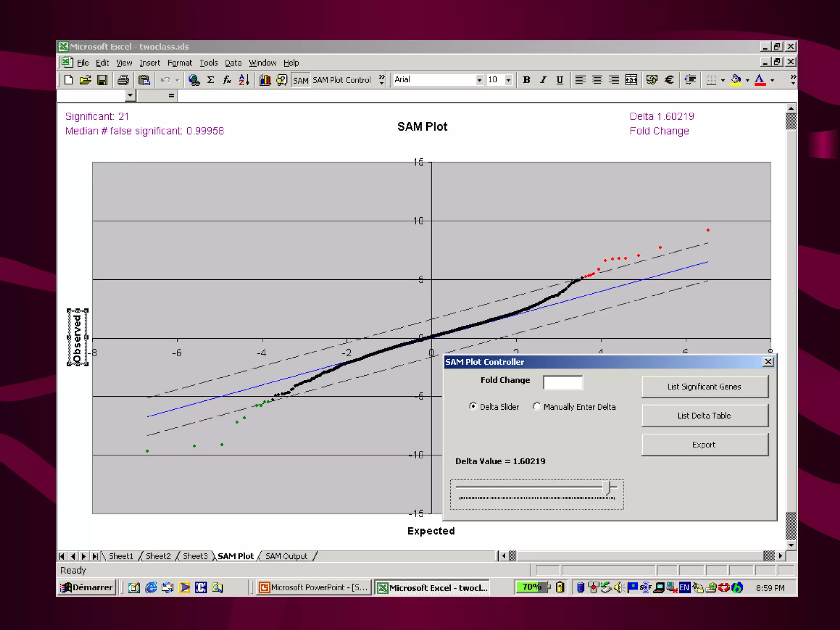Toggle Bold formatting button

pos(526,80)
